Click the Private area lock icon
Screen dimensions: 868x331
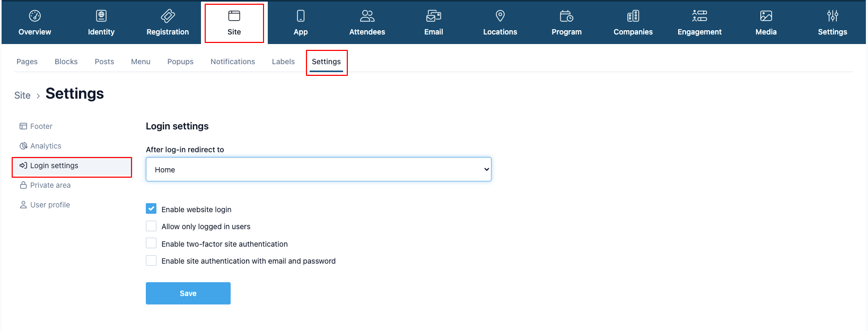(23, 185)
